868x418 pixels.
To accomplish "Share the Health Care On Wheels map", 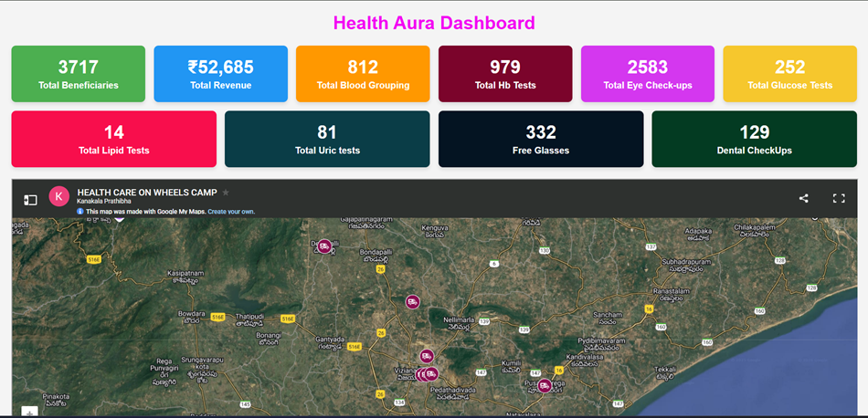I will coord(804,198).
